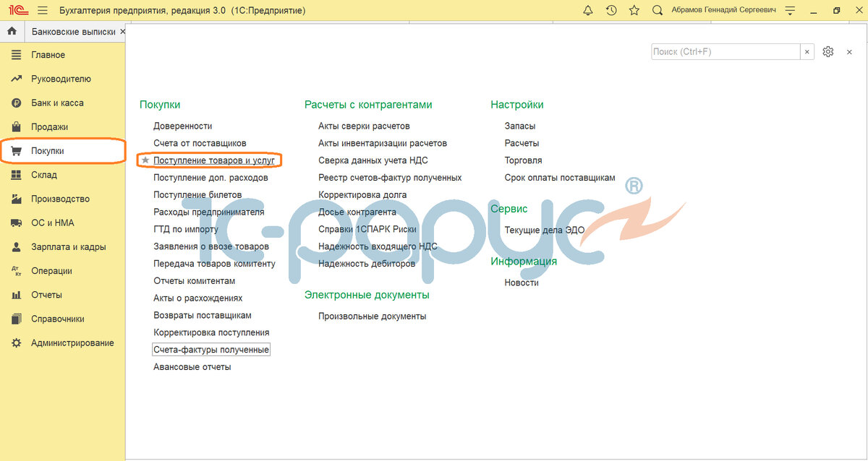
Task: Open Поступление доп. расходов
Action: [x=210, y=178]
